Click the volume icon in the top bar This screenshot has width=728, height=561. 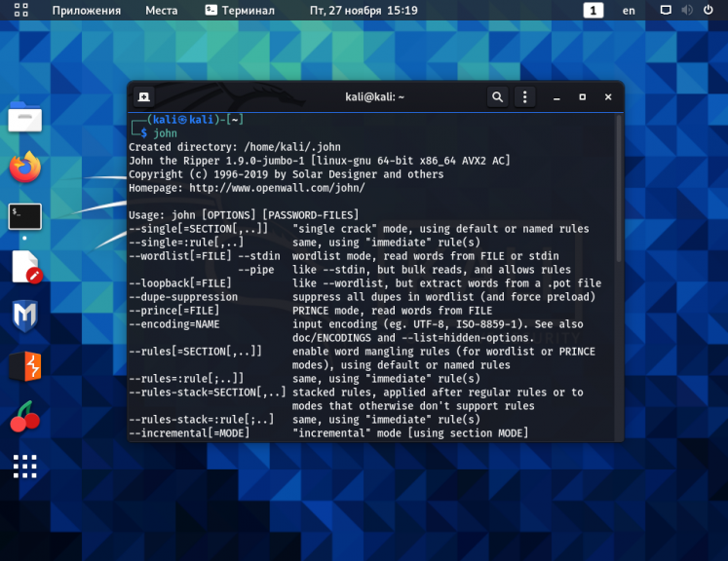click(687, 11)
